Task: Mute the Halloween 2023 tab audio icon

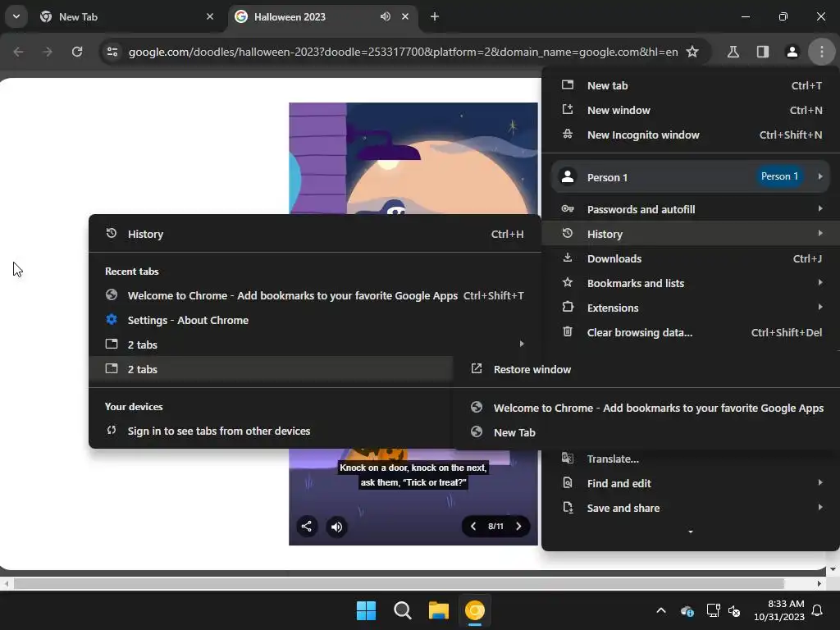Action: coord(386,16)
